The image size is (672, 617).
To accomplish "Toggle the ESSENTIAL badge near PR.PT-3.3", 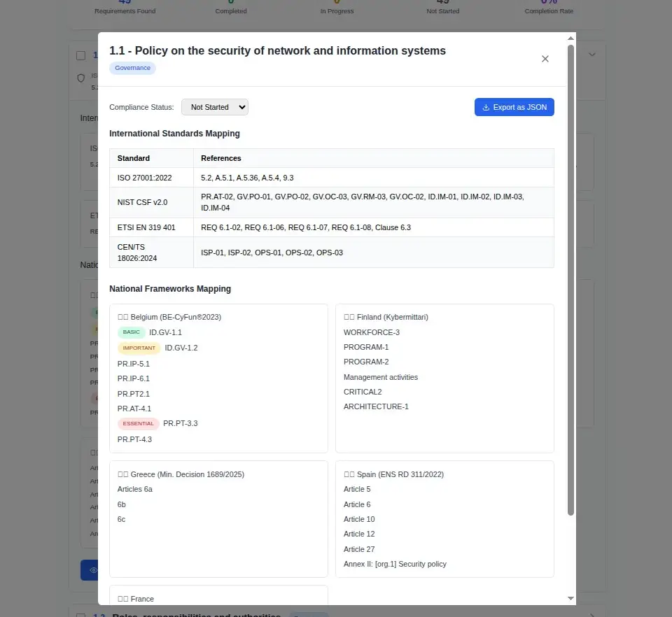I will (138, 423).
